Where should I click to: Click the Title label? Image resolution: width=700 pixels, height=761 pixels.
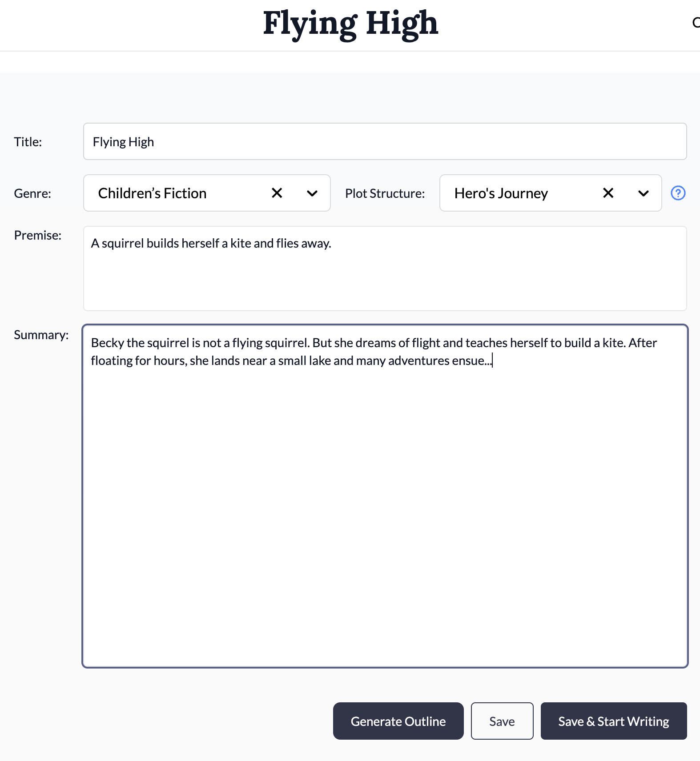[28, 142]
